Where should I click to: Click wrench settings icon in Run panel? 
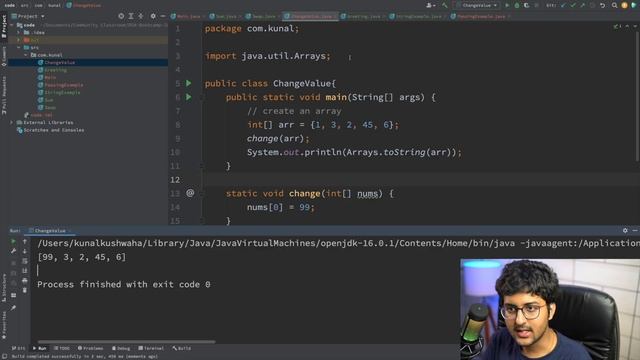click(x=13, y=251)
